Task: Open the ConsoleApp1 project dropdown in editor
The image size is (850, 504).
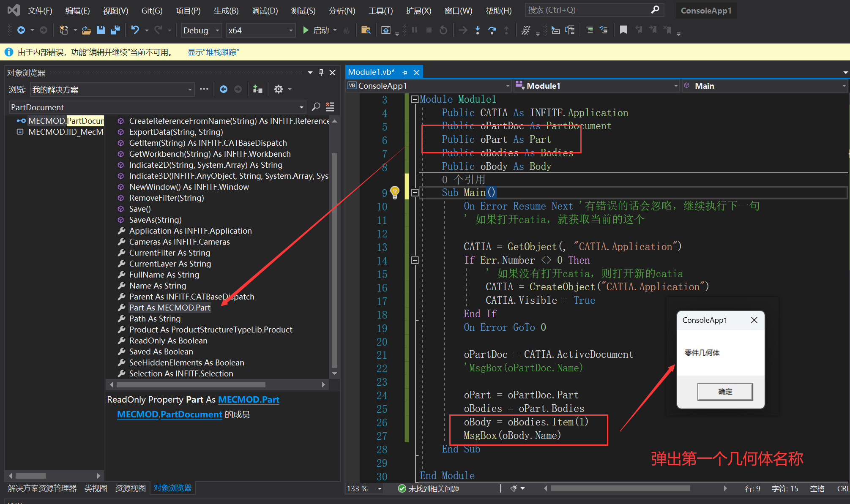Action: 507,86
